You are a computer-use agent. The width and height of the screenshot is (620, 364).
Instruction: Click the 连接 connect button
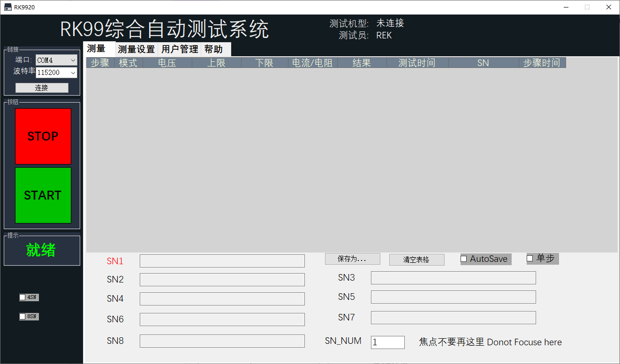point(42,88)
